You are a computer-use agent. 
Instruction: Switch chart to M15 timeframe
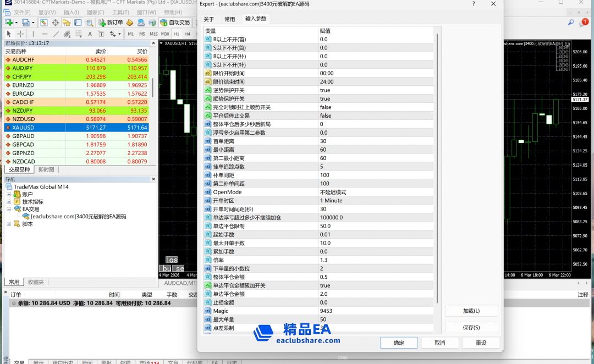[153, 34]
